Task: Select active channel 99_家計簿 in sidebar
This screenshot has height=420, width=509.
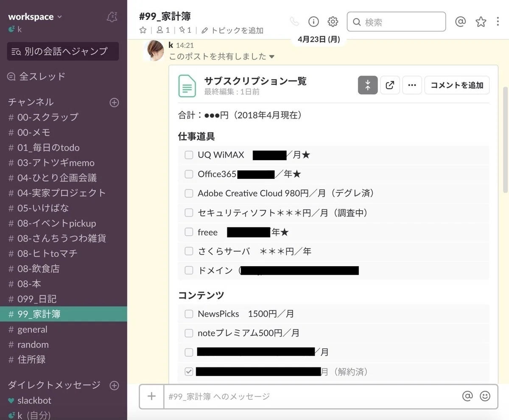Action: 64,314
